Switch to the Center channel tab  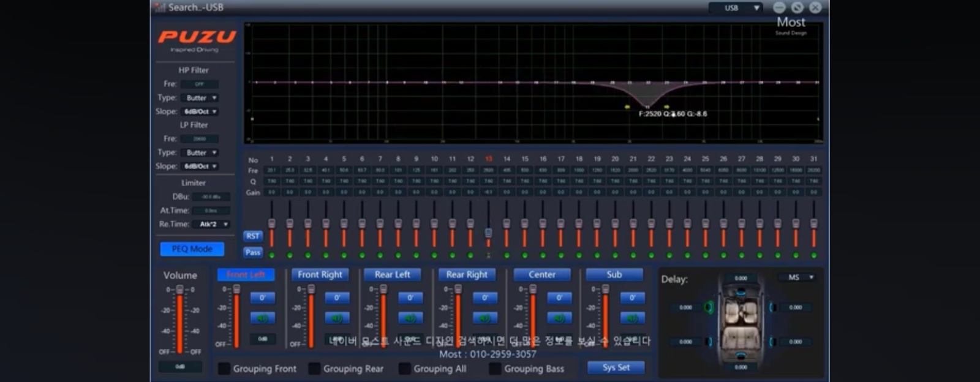pos(542,275)
